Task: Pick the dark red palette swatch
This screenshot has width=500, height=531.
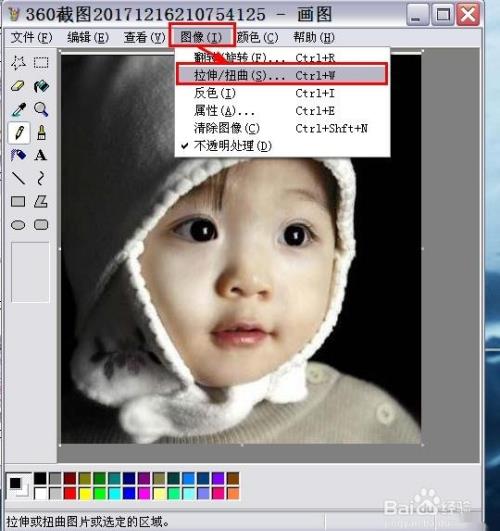Action: pos(70,479)
